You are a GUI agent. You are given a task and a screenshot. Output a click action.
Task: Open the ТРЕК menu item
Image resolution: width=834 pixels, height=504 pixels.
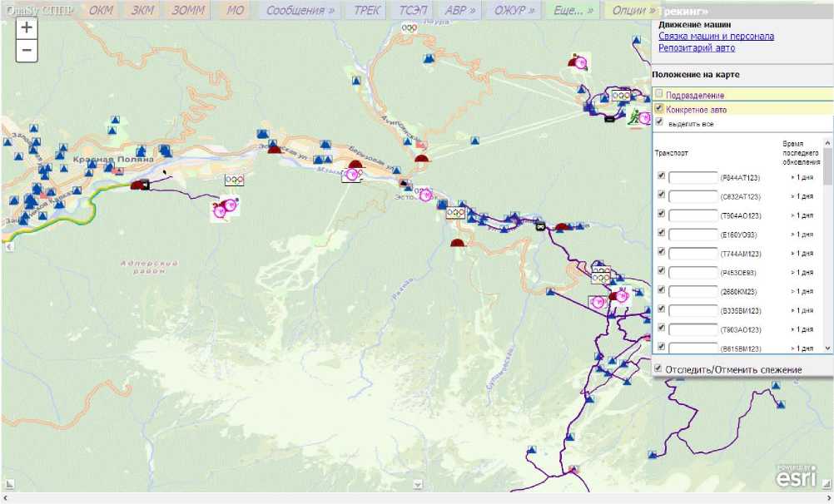click(366, 11)
